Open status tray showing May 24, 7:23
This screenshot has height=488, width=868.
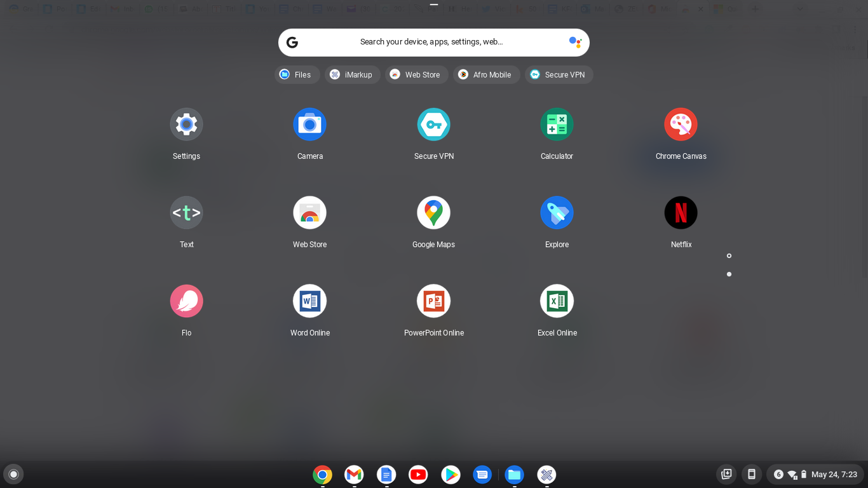coord(815,474)
